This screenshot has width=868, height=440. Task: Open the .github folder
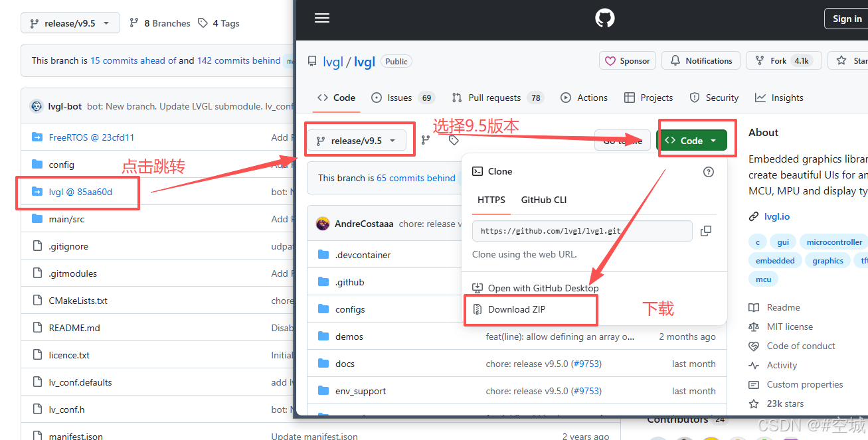click(x=350, y=282)
